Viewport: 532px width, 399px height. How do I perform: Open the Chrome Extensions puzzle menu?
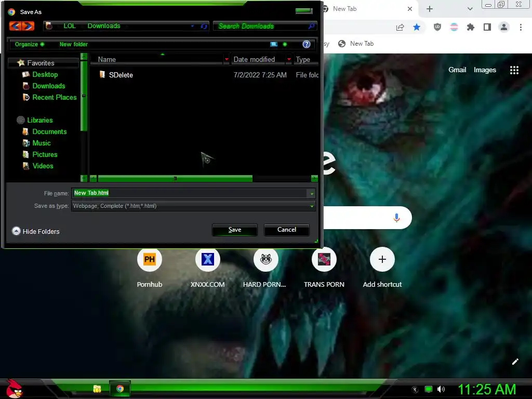tap(471, 27)
